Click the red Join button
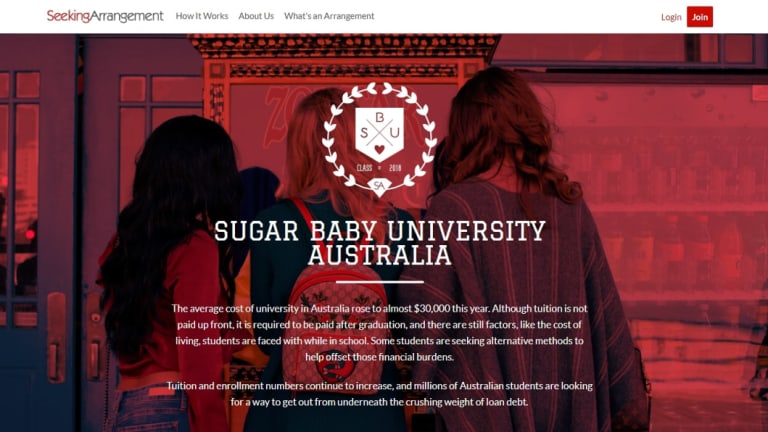This screenshot has height=432, width=768. coord(699,17)
